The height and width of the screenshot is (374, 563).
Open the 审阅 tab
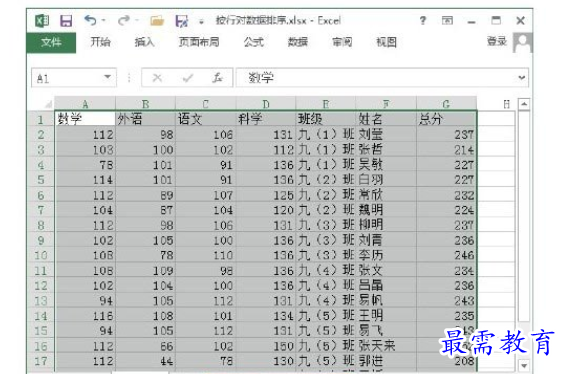[x=342, y=42]
